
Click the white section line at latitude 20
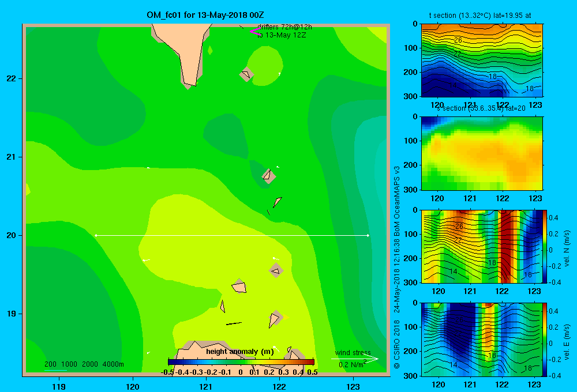[232, 235]
